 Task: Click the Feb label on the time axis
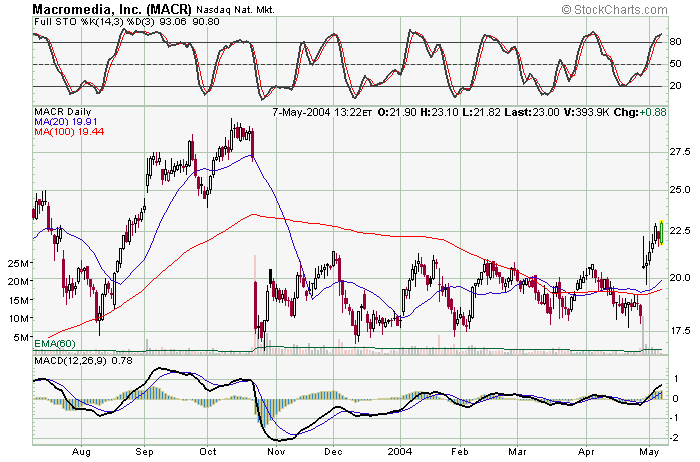pos(460,451)
